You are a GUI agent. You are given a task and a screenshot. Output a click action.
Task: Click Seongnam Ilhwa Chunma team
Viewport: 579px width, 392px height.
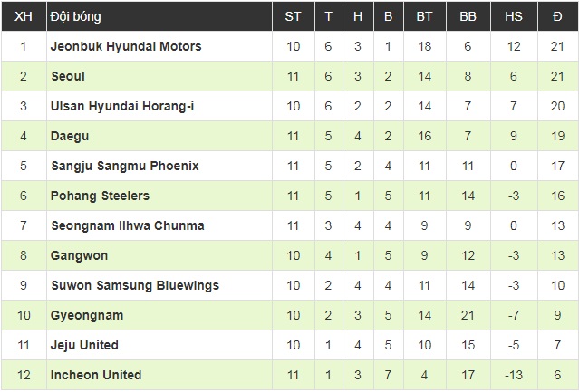(127, 225)
